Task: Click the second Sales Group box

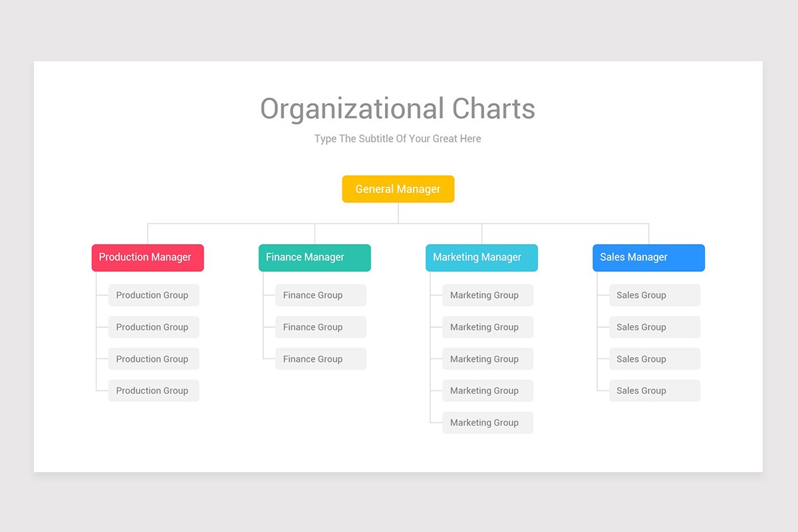Action: point(654,327)
